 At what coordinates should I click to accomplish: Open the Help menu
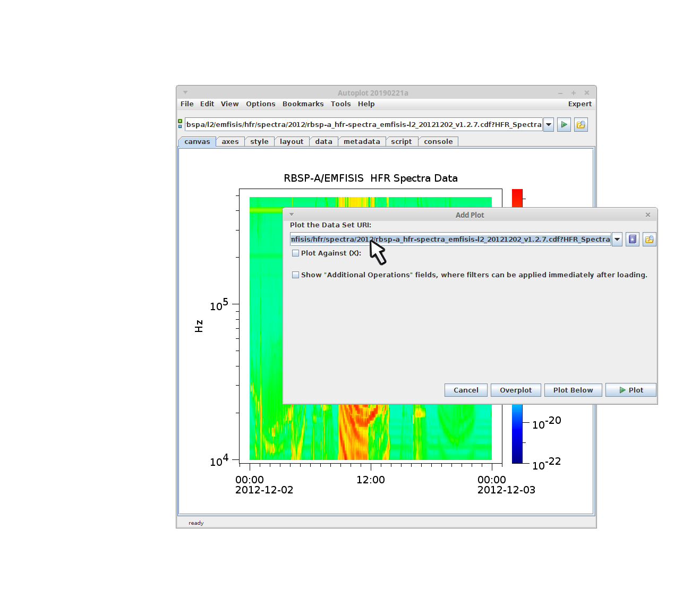coord(366,104)
